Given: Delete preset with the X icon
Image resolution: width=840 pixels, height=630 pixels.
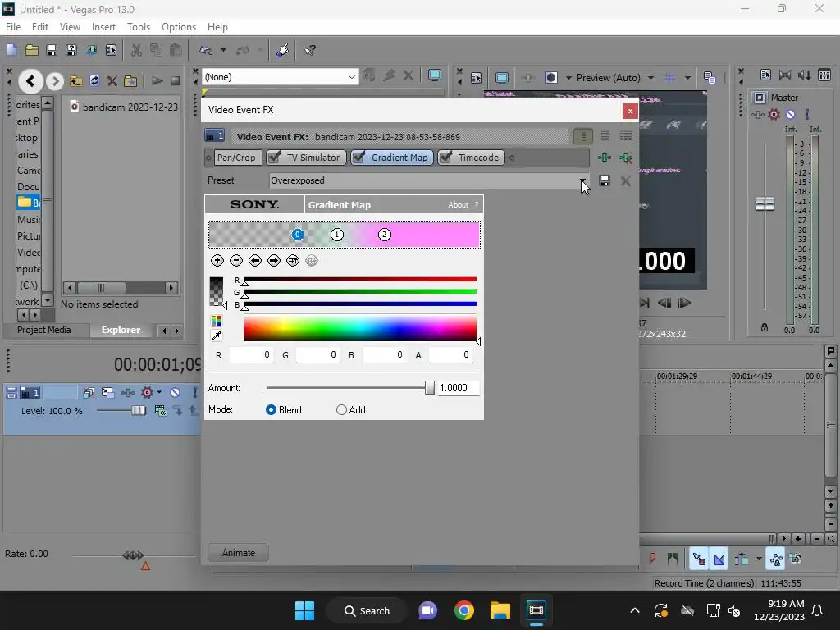Looking at the screenshot, I should pos(625,180).
